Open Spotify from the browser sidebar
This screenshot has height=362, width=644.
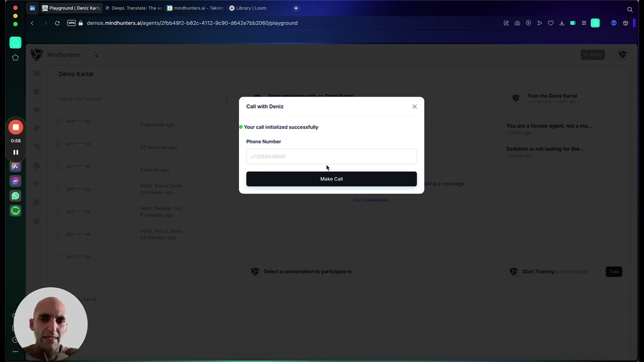tap(16, 211)
